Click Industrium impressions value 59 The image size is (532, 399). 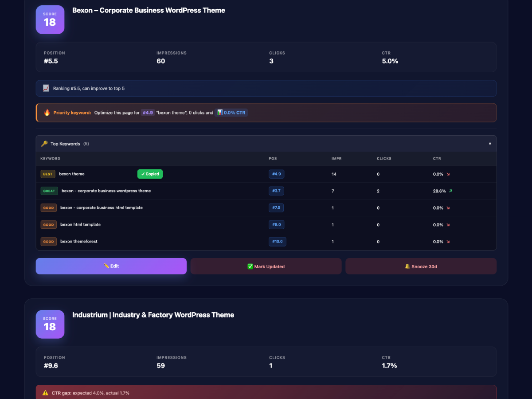(x=161, y=366)
